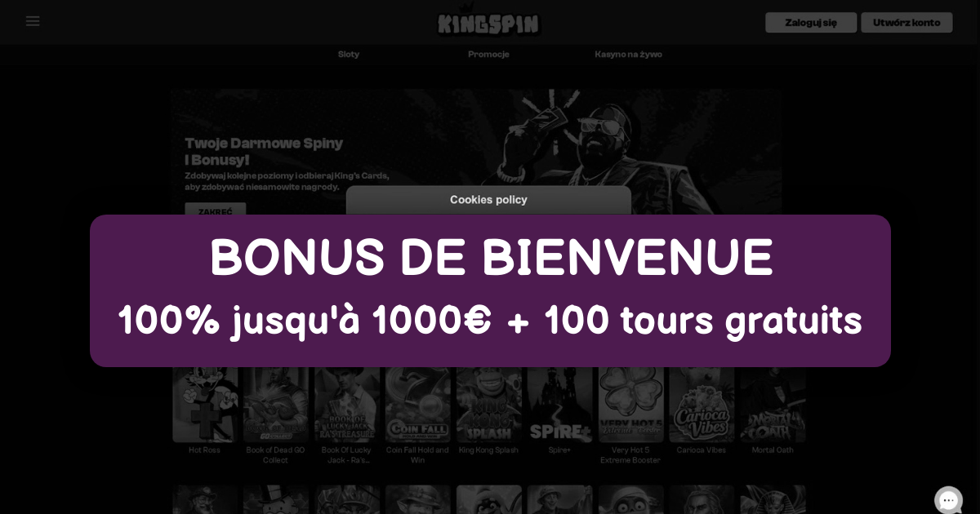Open the hamburger menu icon
The image size is (980, 514).
[33, 21]
